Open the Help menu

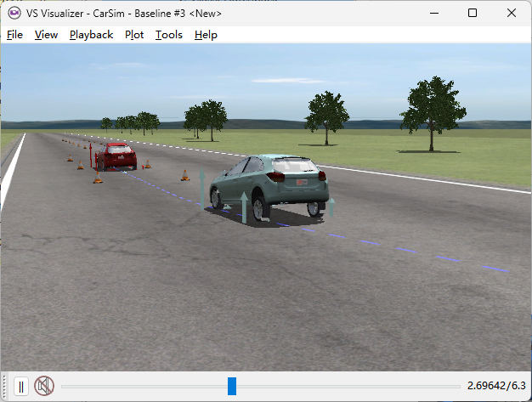pyautogui.click(x=206, y=35)
